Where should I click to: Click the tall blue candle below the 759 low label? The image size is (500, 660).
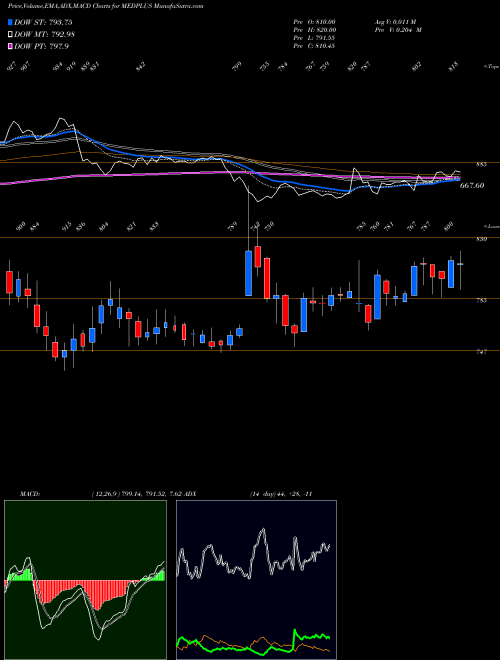pos(249,273)
